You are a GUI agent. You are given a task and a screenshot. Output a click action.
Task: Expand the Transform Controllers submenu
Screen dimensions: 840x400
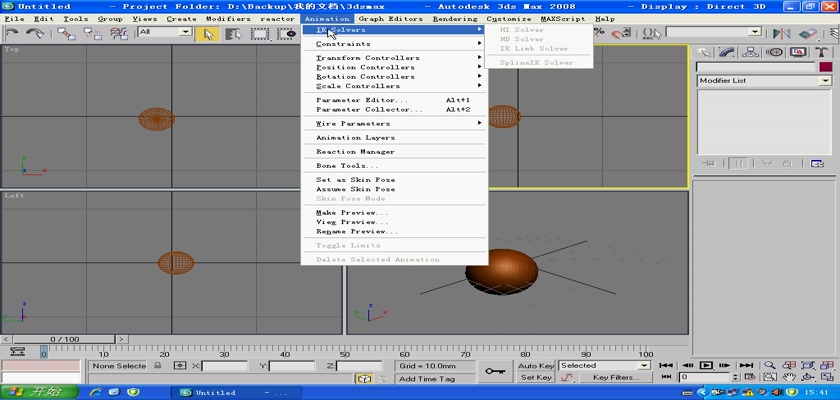395,58
